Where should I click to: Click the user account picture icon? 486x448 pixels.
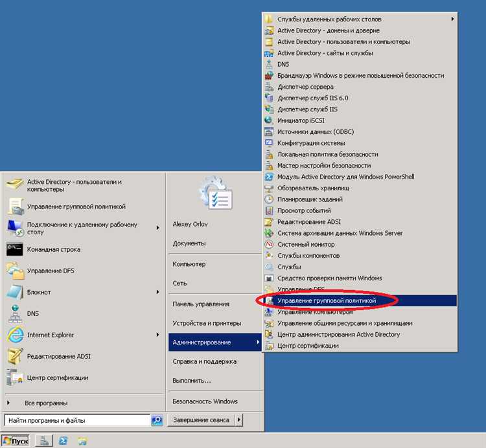(215, 194)
